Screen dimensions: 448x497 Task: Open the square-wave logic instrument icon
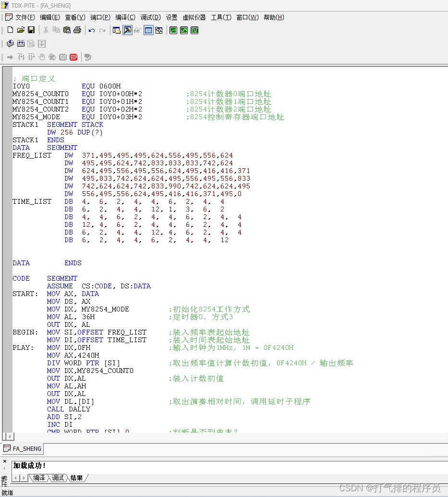tap(194, 30)
